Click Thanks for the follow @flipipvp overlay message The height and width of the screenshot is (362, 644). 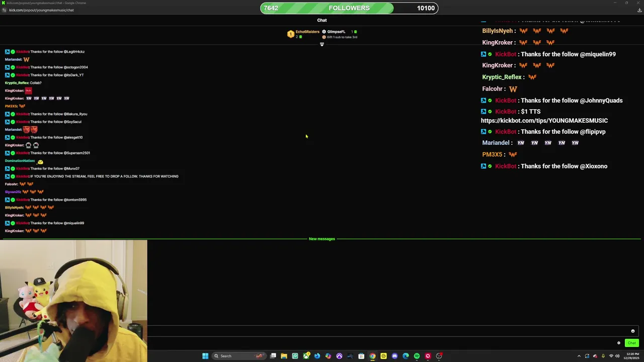563,132
